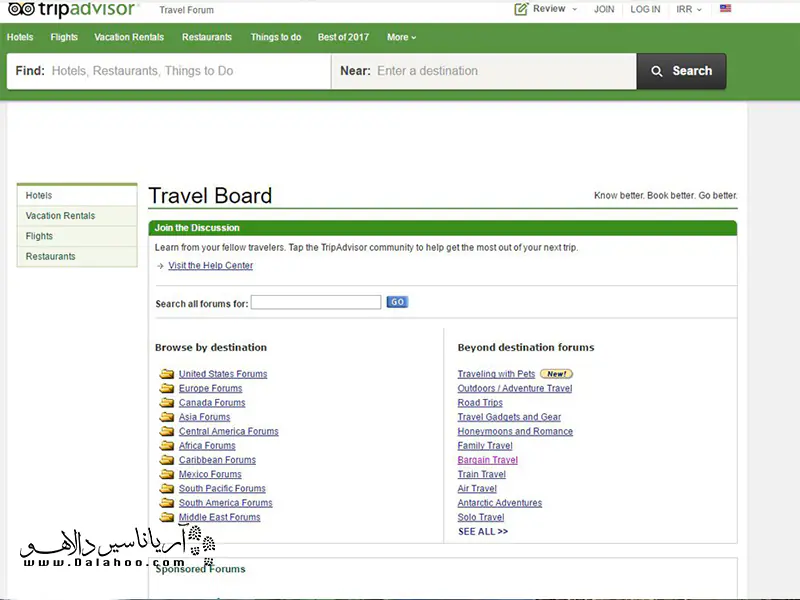The width and height of the screenshot is (800, 600).
Task: Open the Traveling with Pets forum
Action: 496,374
